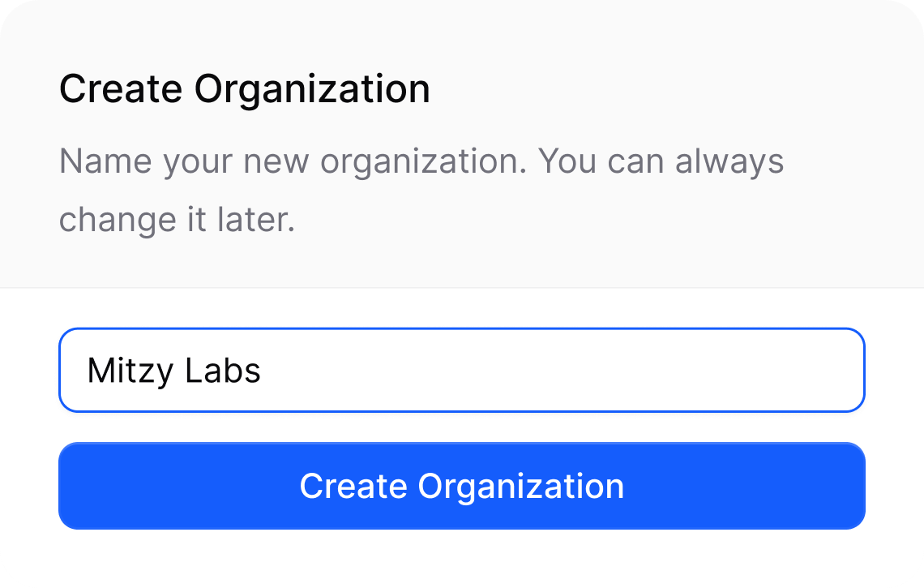Click the description text about naming your organization
The height and width of the screenshot is (588, 924).
coord(421,162)
